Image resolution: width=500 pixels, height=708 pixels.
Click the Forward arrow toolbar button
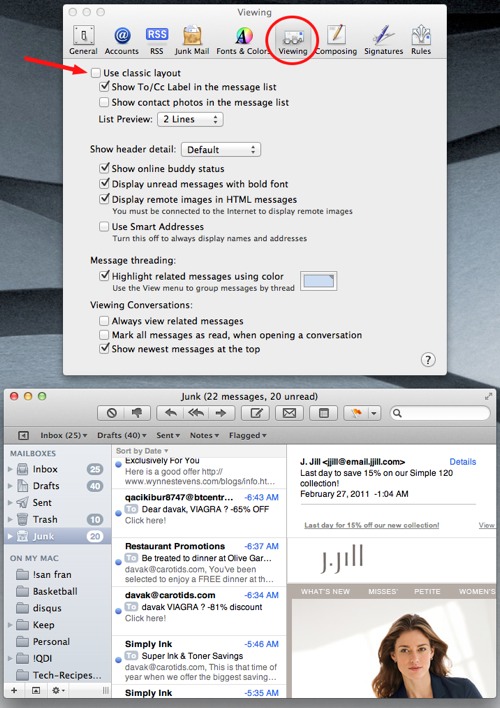(221, 413)
